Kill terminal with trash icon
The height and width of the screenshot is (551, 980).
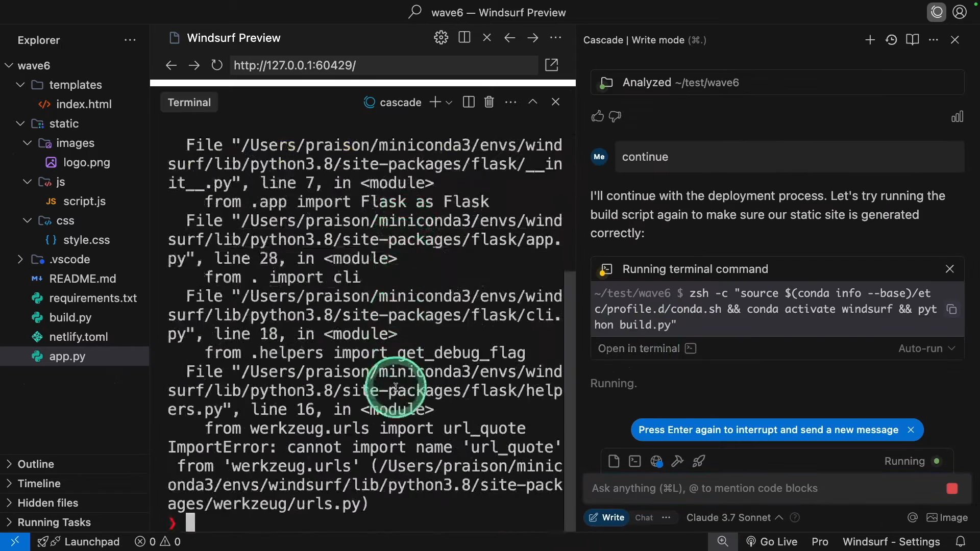tap(489, 102)
